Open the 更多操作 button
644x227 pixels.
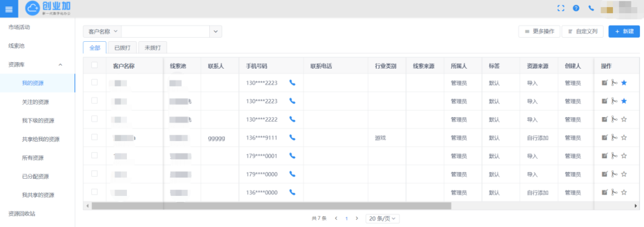(539, 32)
